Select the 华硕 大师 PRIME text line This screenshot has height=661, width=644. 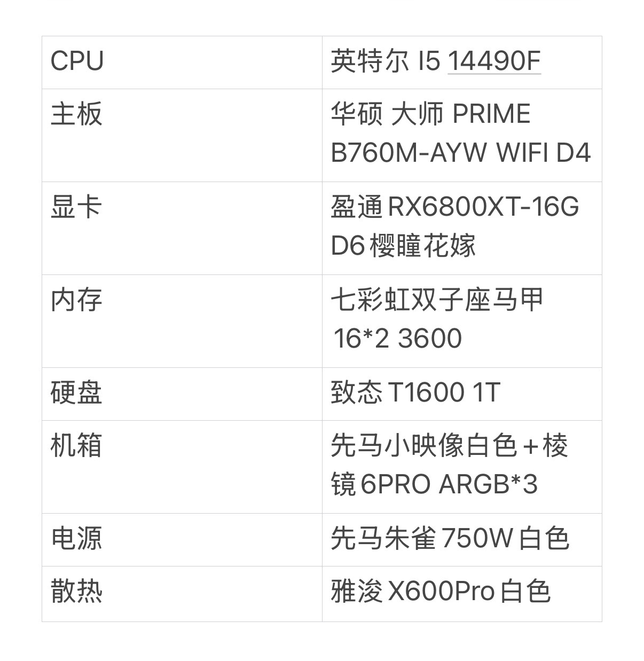click(430, 114)
